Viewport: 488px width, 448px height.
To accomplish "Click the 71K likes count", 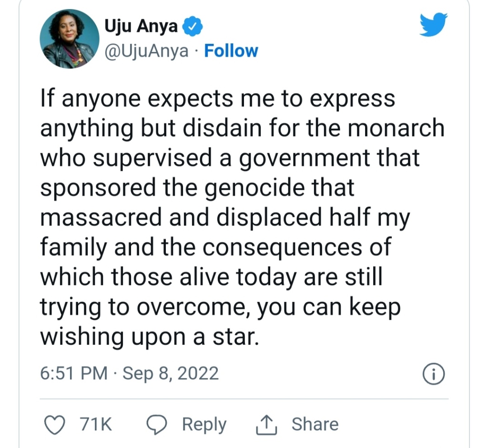I will (x=97, y=424).
